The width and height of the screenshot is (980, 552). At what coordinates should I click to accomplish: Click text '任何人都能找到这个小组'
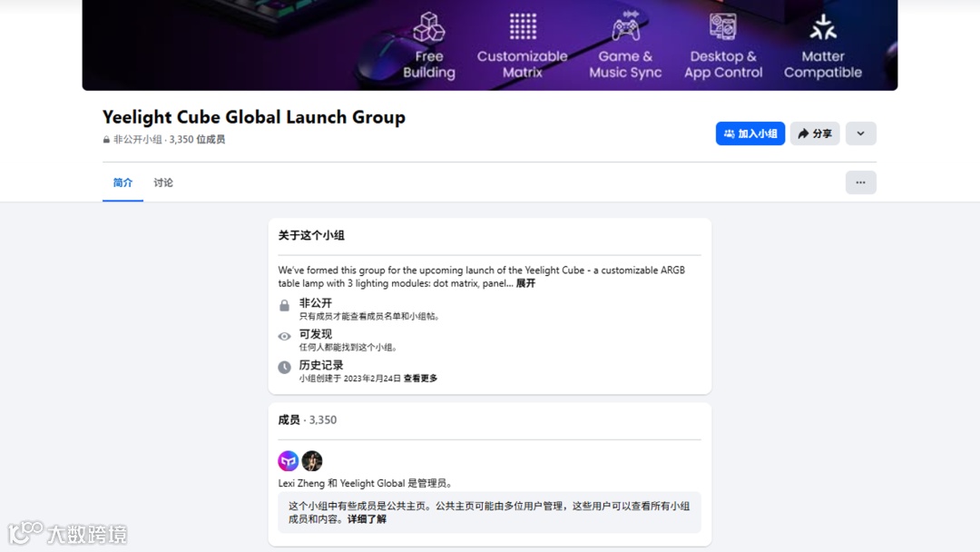[348, 347]
